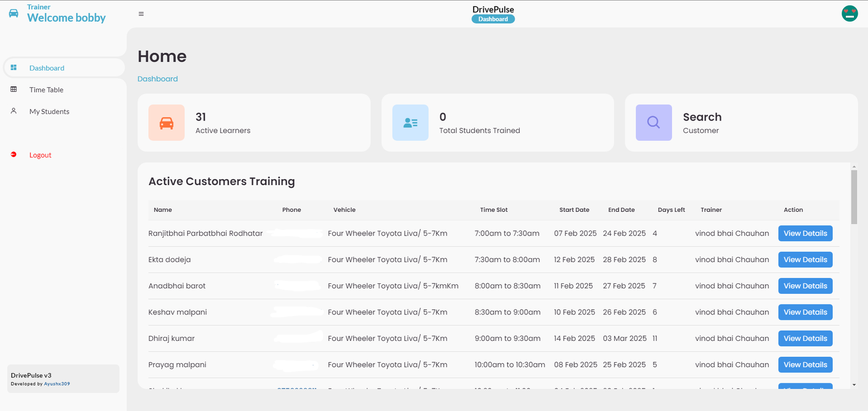Viewport: 868px width, 411px height.
Task: Open Dashboard in the sidebar menu
Action: pos(47,68)
